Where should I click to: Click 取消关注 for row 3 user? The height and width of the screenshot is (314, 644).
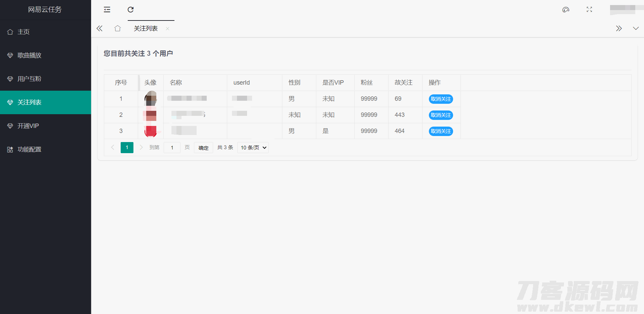(x=441, y=131)
